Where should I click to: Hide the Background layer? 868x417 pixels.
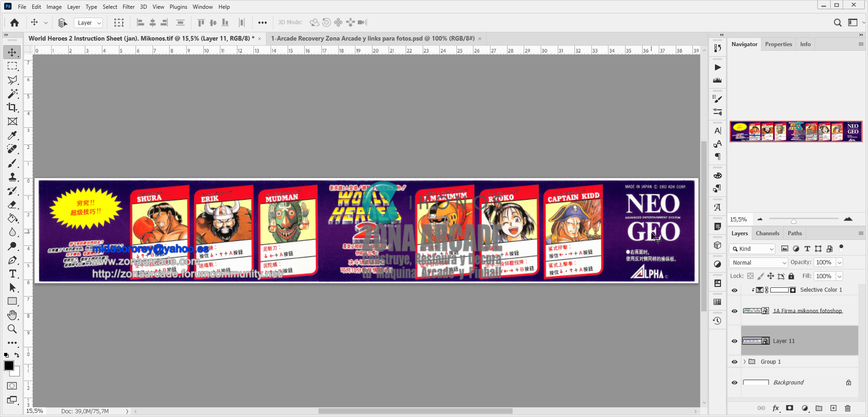(x=734, y=382)
